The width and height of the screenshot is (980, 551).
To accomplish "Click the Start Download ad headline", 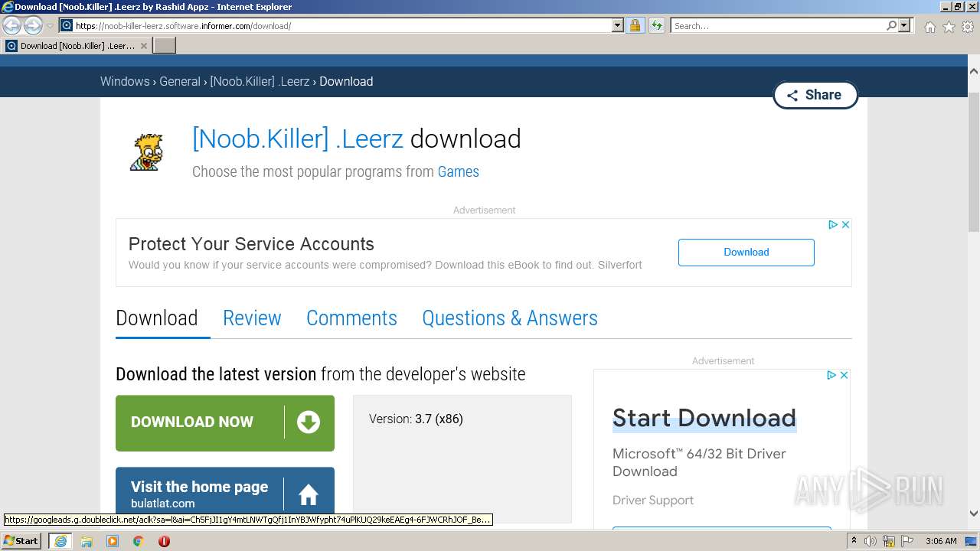I will coord(704,418).
